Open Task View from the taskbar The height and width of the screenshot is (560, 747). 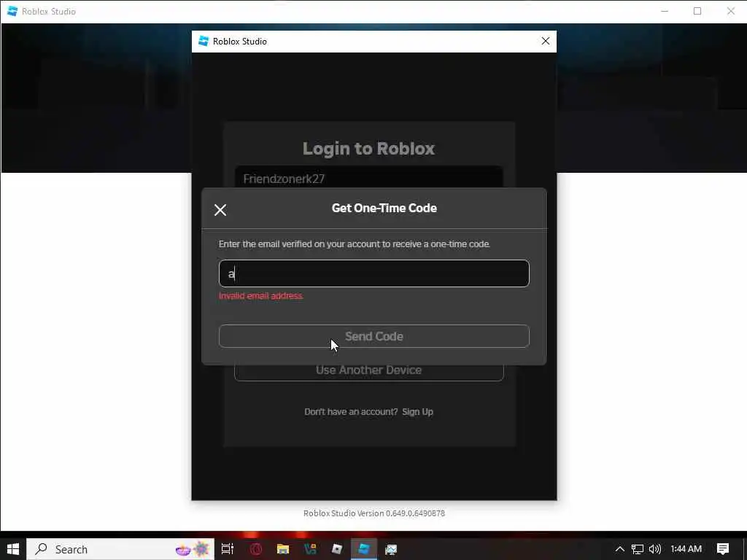(228, 549)
